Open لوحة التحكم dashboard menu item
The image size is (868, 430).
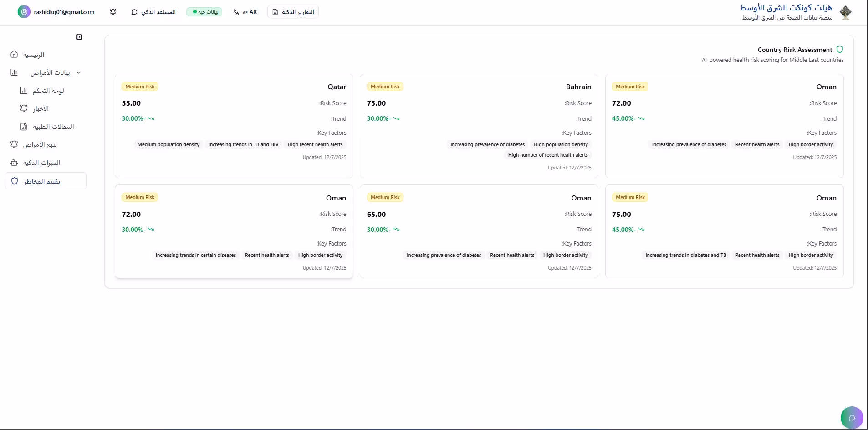[48, 91]
